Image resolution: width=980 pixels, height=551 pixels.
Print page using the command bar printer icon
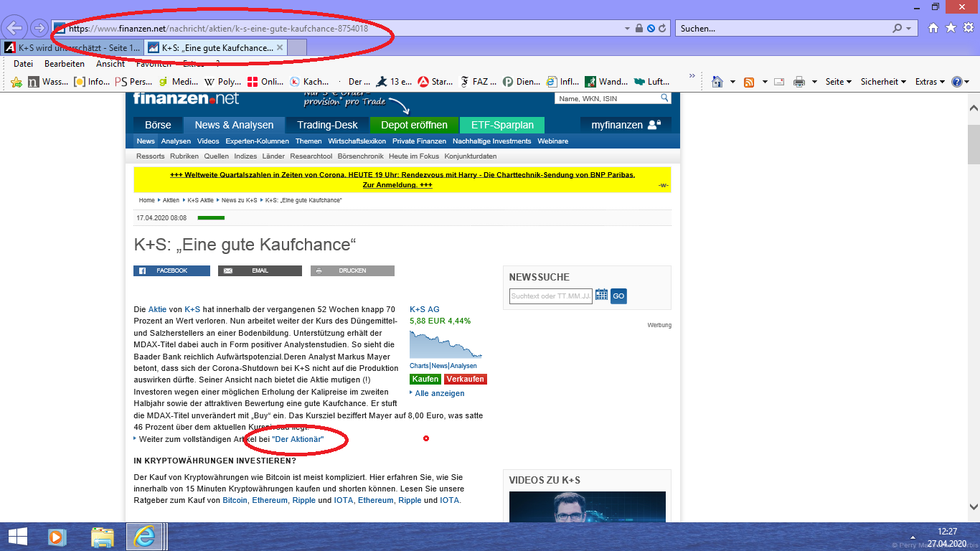(798, 82)
